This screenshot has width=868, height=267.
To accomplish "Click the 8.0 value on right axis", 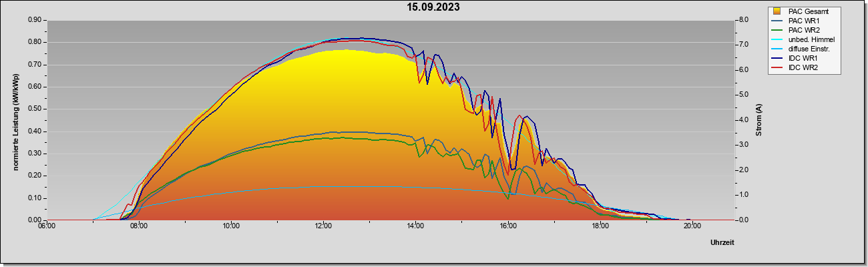I will click(744, 20).
